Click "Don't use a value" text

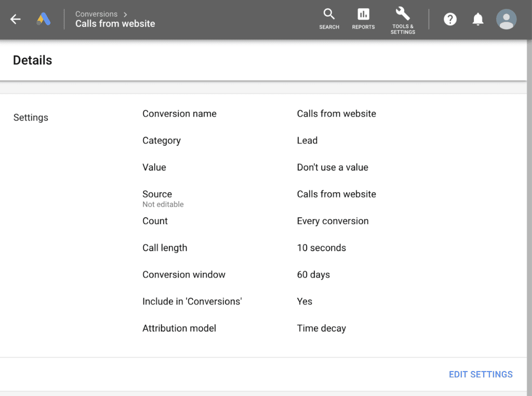(x=333, y=167)
